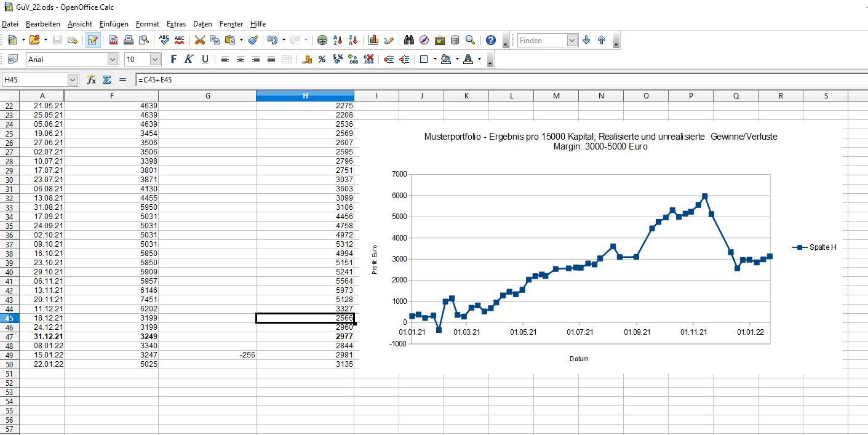Select column H header

(x=305, y=96)
